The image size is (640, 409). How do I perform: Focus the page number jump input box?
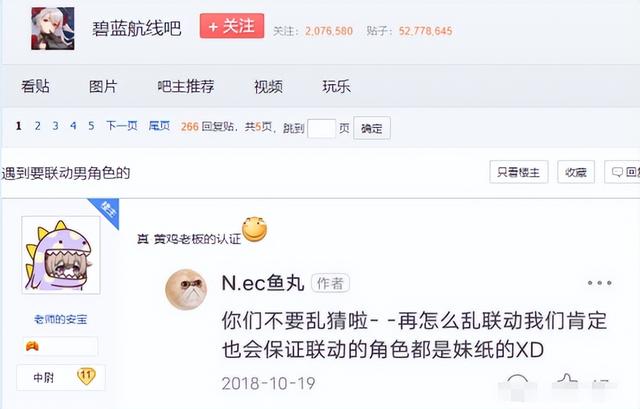pyautogui.click(x=322, y=128)
